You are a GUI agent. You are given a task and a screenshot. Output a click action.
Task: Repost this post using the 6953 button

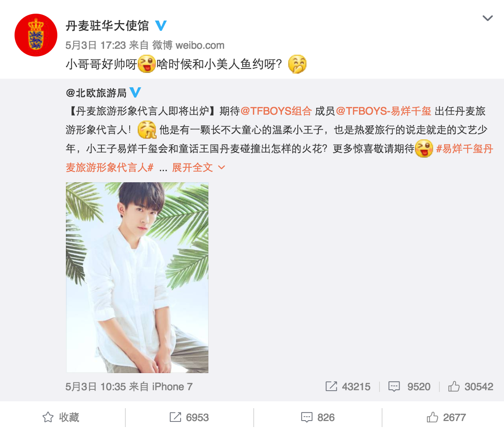(189, 417)
